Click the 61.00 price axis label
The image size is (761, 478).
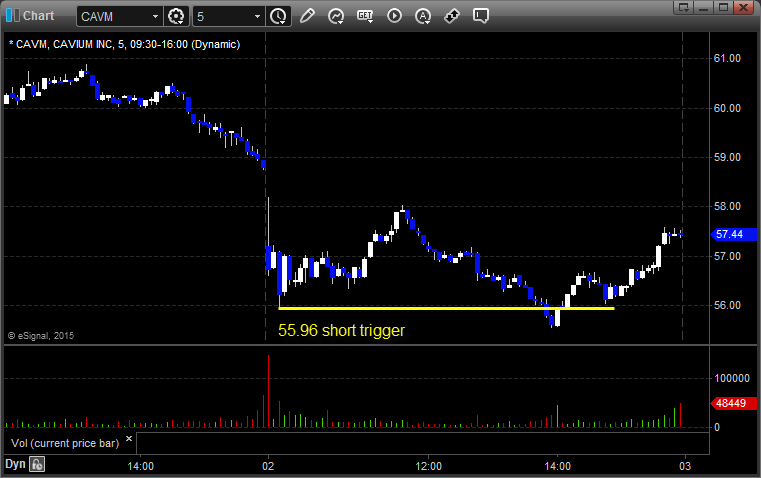pyautogui.click(x=727, y=58)
